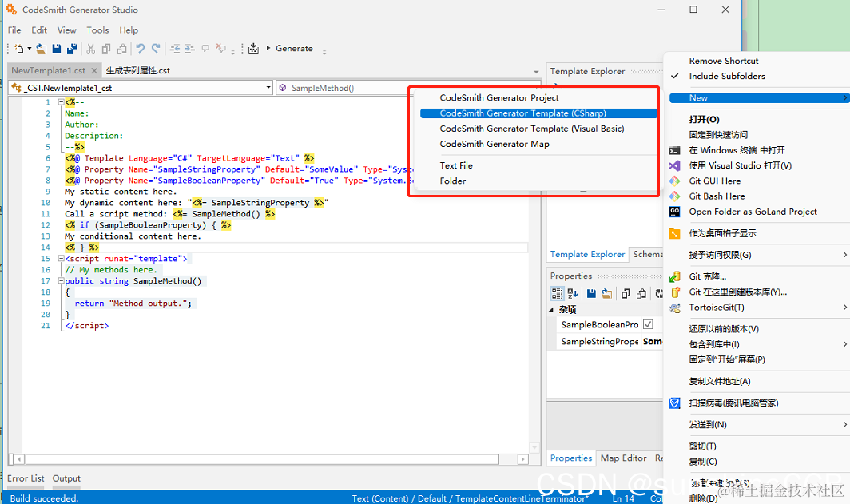
Task: Click the Decrease indent icon
Action: click(x=174, y=49)
